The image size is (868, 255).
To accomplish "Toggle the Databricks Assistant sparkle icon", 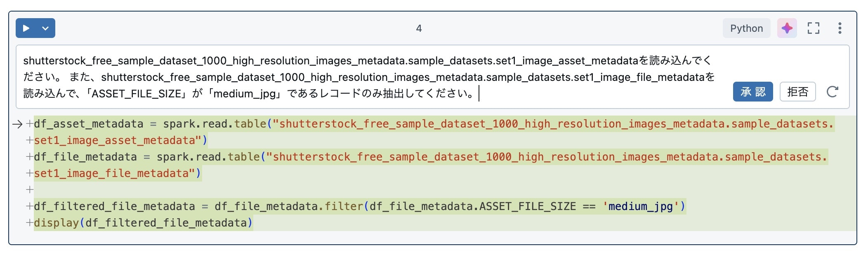I will coord(787,28).
